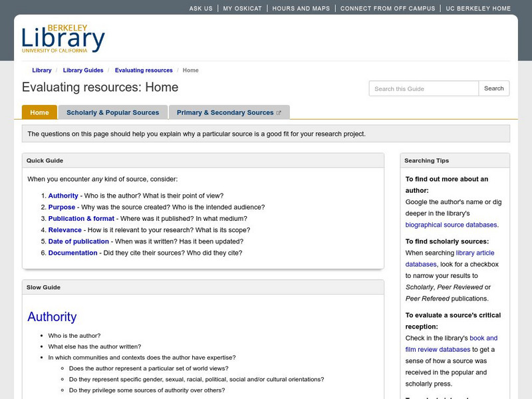Select the Home tab
Image resolution: width=532 pixels, height=399 pixels.
point(39,112)
